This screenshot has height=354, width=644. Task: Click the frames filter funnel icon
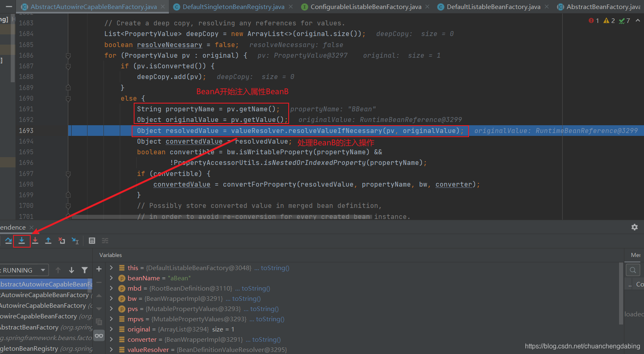85,270
